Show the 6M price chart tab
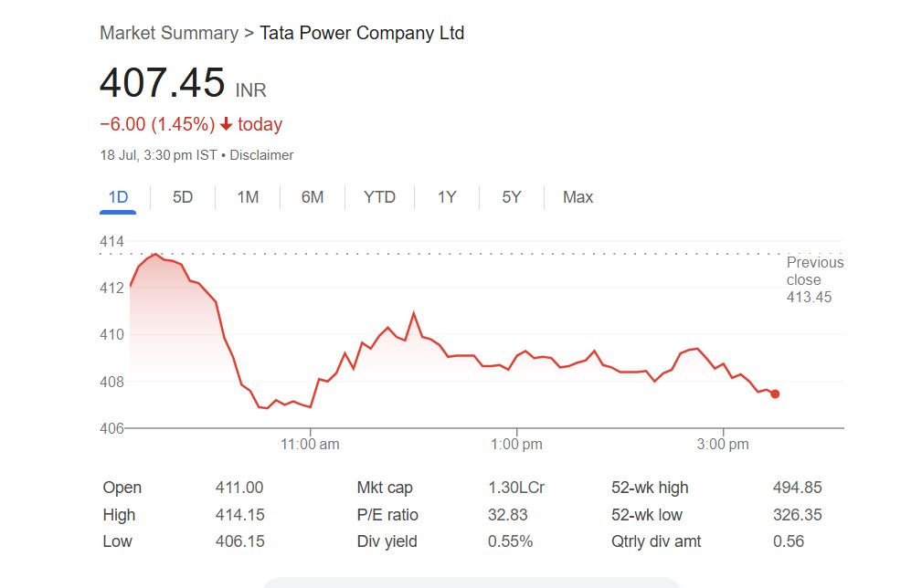This screenshot has width=901, height=588. 313,197
